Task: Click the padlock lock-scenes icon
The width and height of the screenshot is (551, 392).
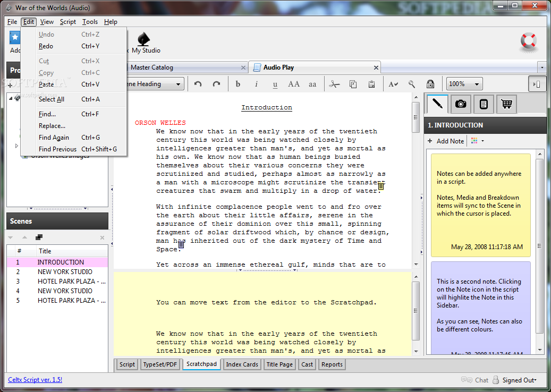Action: [430, 84]
